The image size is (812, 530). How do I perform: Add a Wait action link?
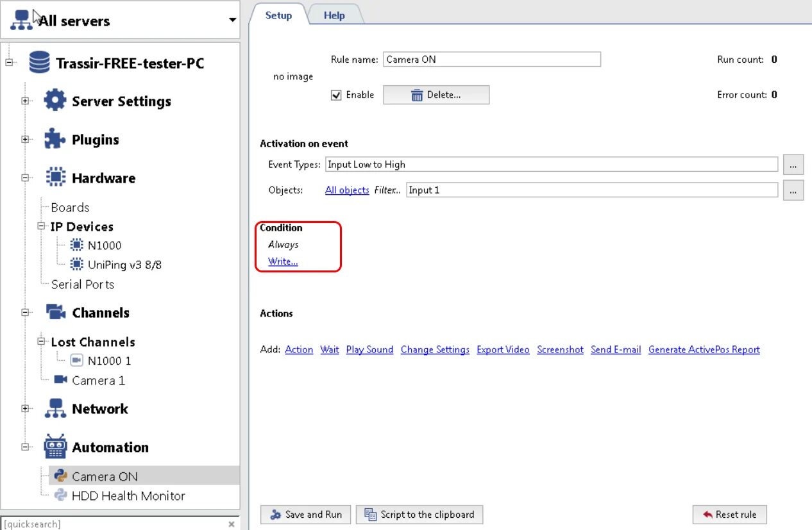[330, 349]
